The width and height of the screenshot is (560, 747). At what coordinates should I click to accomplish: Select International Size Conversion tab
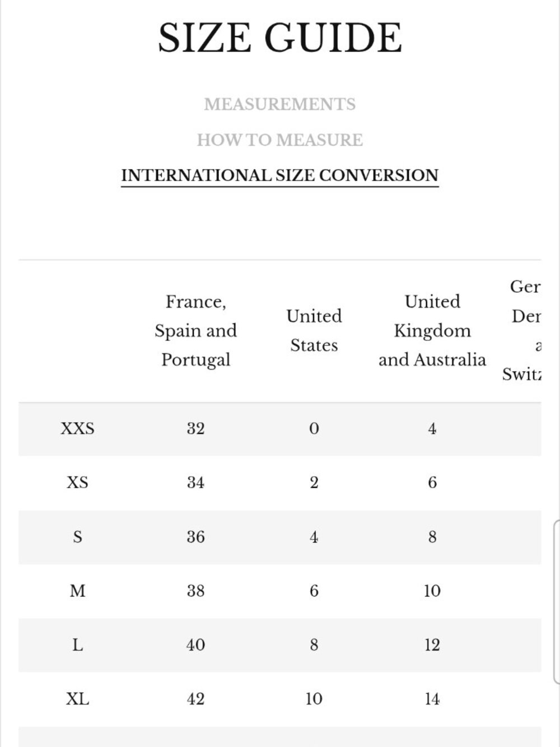[279, 175]
